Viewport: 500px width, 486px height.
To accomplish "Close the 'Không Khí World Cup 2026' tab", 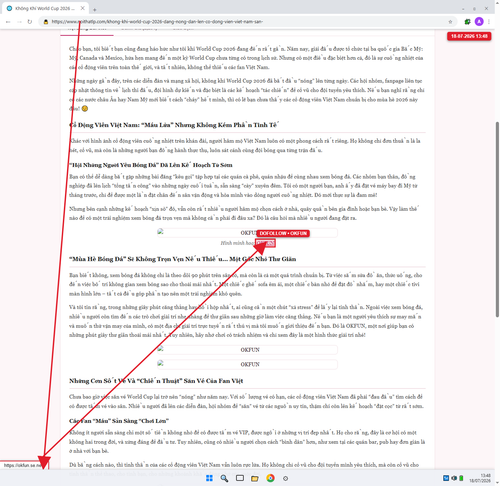I will [83, 8].
